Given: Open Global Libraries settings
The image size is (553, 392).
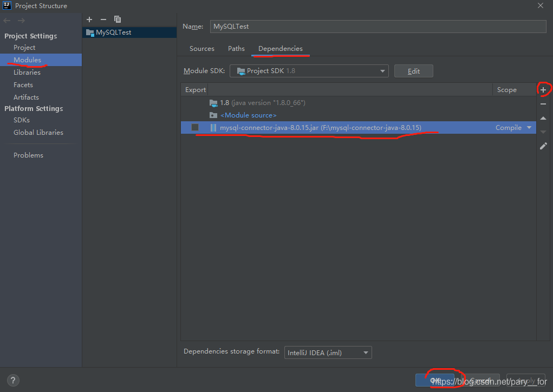Looking at the screenshot, I should coord(38,133).
